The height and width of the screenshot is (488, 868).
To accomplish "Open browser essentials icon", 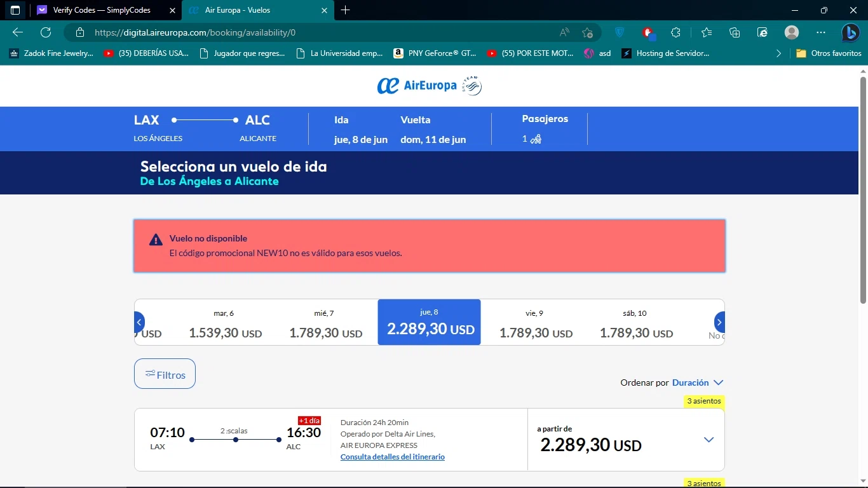I will tap(763, 32).
